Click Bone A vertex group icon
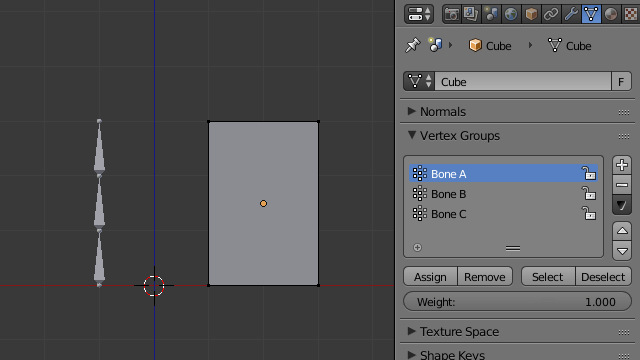The width and height of the screenshot is (640, 360). coord(419,173)
